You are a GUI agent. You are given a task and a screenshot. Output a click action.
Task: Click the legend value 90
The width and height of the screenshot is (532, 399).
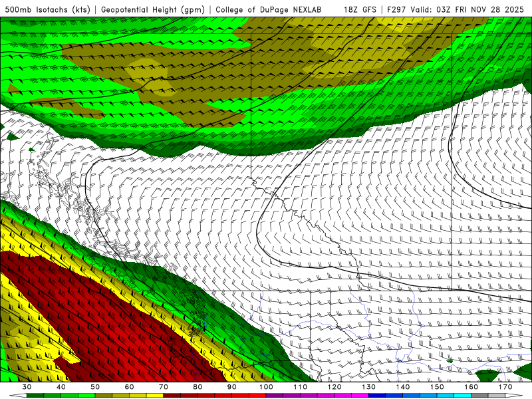click(232, 387)
